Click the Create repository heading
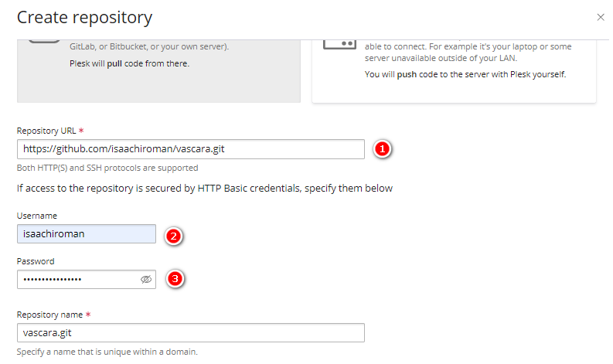 [x=84, y=18]
